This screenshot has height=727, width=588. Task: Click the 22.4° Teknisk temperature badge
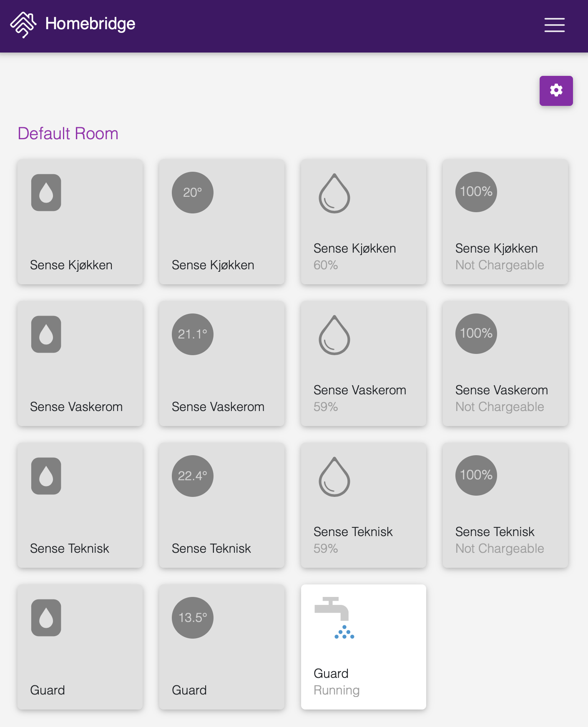point(193,476)
